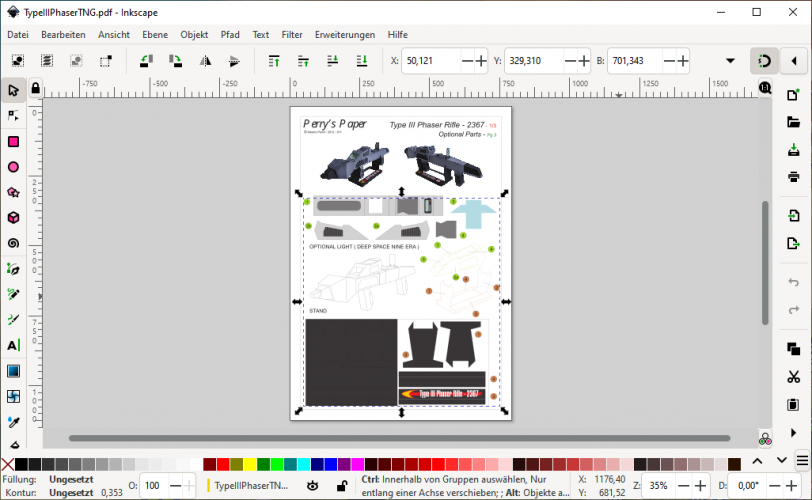
Task: Select the Node edit tool
Action: coord(13,116)
